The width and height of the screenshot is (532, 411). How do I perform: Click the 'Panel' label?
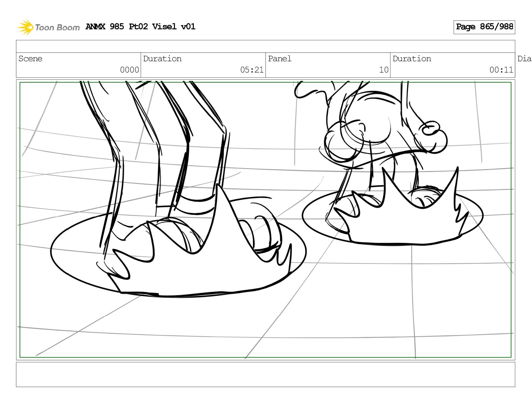coord(280,59)
